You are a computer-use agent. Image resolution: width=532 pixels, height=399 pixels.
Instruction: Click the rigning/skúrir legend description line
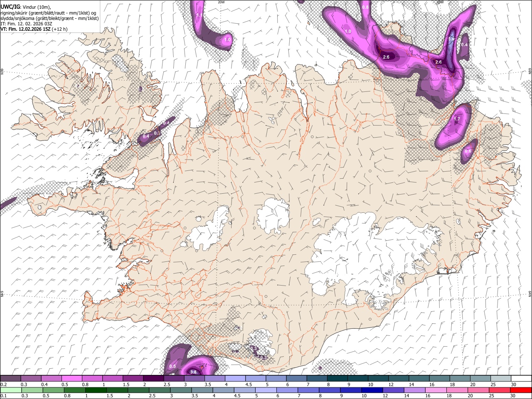[48, 13]
